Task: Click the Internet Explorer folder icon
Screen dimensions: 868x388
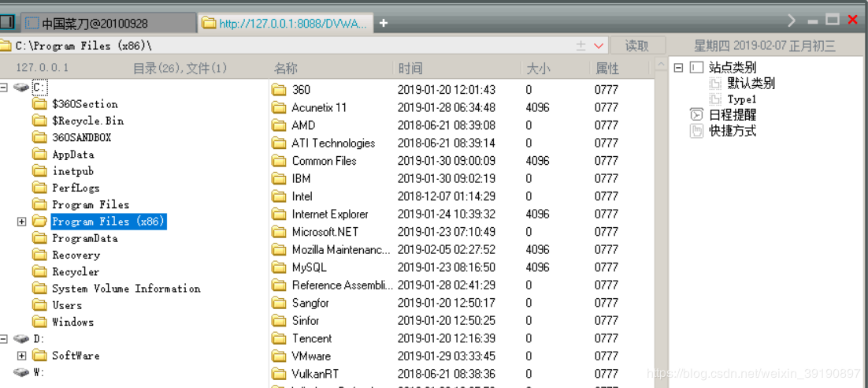Action: point(279,214)
